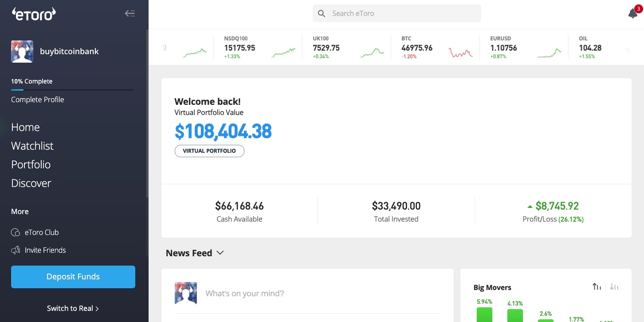Click the buybitcoinbank username
This screenshot has height=322, width=644.
coord(69,52)
